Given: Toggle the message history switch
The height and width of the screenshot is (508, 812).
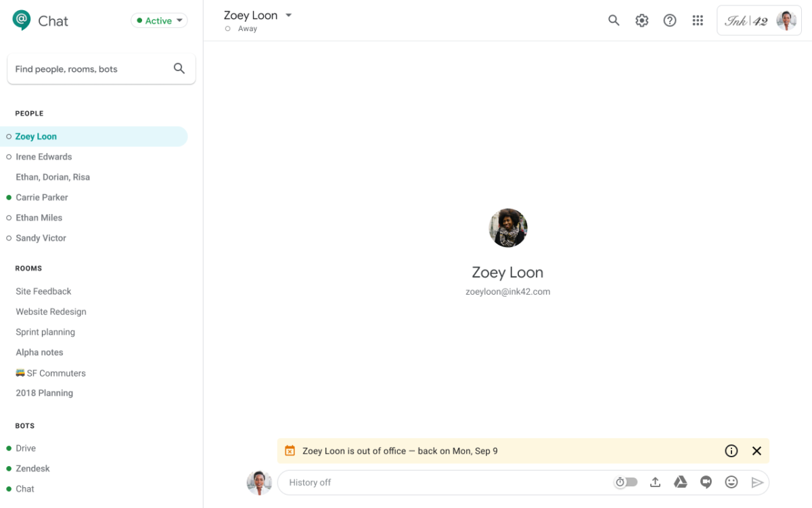Looking at the screenshot, I should 627,482.
